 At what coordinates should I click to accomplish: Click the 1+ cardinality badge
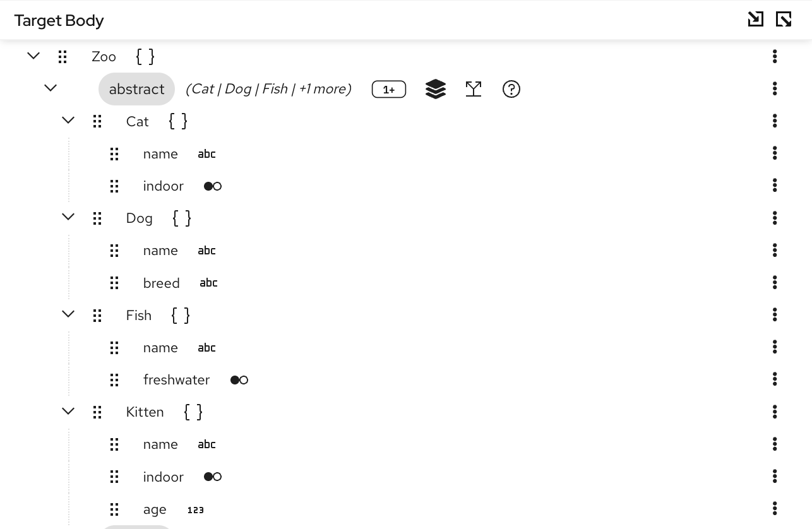389,90
